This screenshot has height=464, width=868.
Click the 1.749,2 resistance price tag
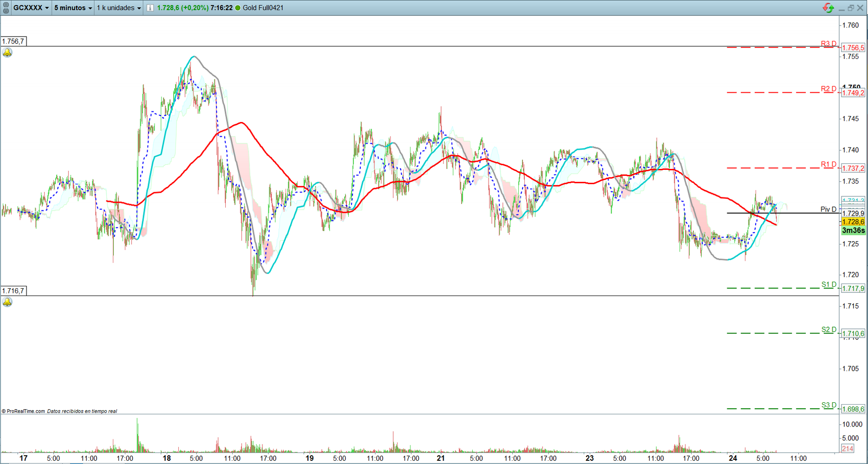click(853, 93)
